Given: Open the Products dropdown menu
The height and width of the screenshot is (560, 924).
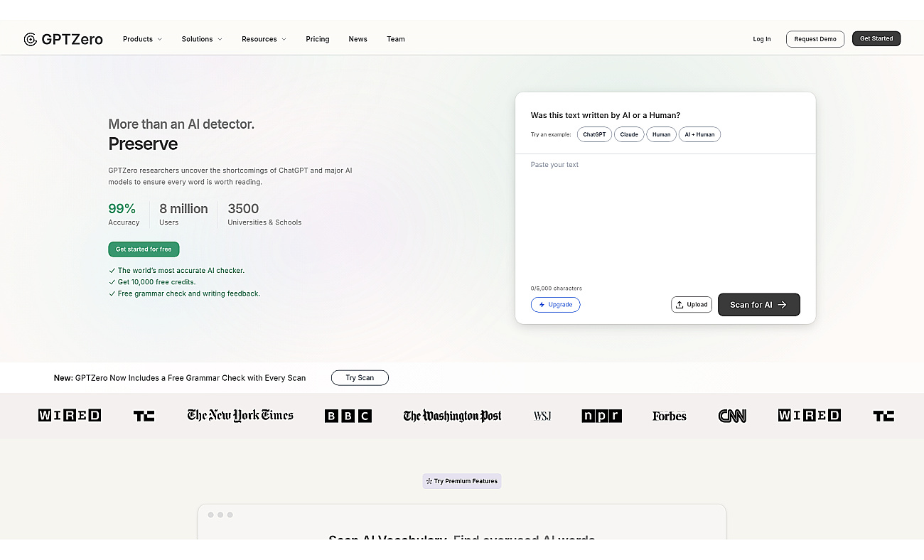Looking at the screenshot, I should pyautogui.click(x=142, y=39).
